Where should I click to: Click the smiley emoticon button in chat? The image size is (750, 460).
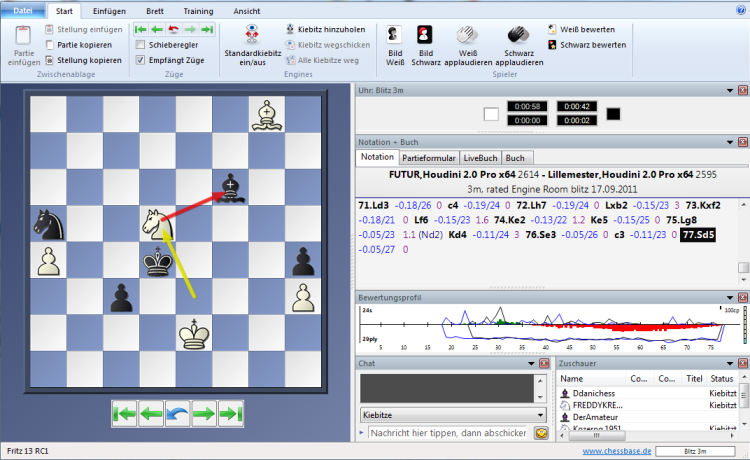click(x=541, y=433)
